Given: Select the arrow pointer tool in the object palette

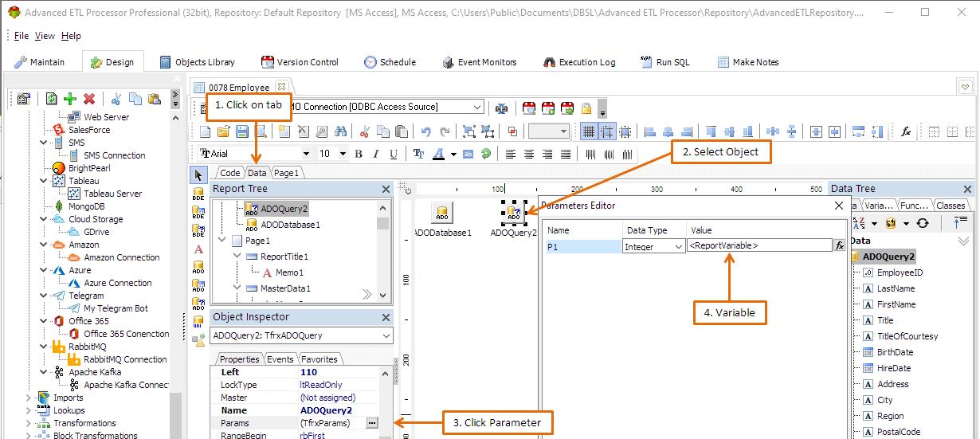Looking at the screenshot, I should pos(198,174).
